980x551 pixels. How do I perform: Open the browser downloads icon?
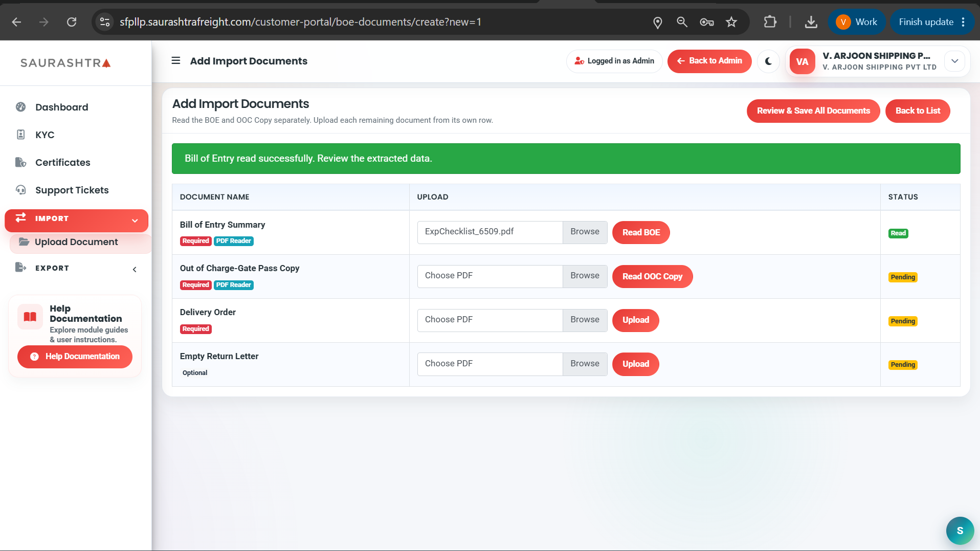tap(811, 22)
